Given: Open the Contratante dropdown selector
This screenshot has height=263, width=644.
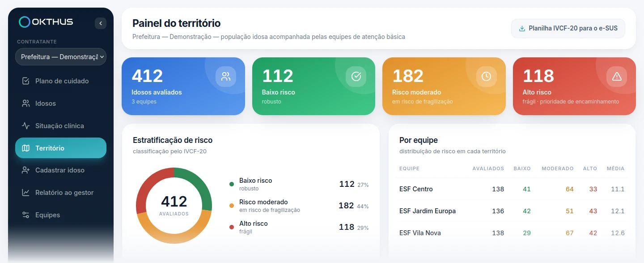Looking at the screenshot, I should click(x=61, y=57).
